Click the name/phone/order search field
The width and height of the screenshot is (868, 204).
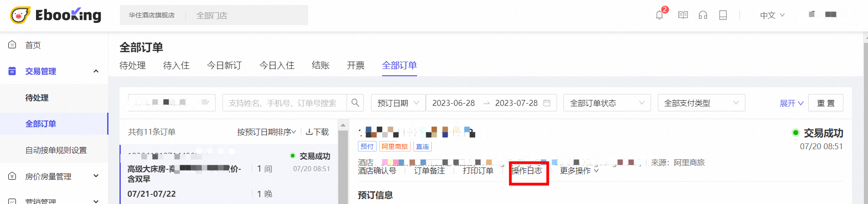click(x=284, y=103)
